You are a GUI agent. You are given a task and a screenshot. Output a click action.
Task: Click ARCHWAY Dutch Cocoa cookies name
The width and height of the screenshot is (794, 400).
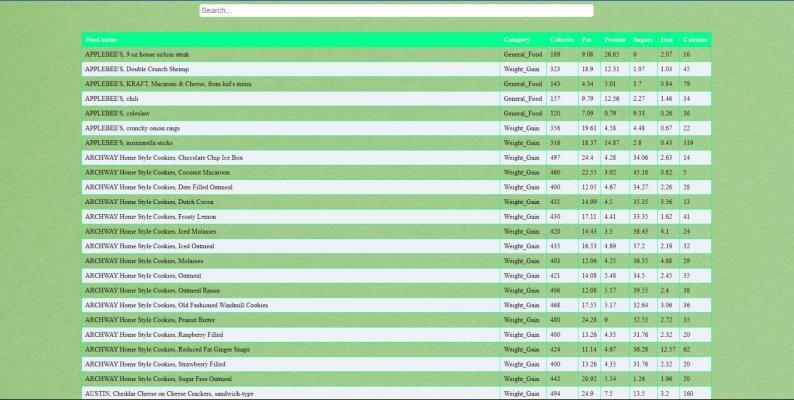(149, 202)
